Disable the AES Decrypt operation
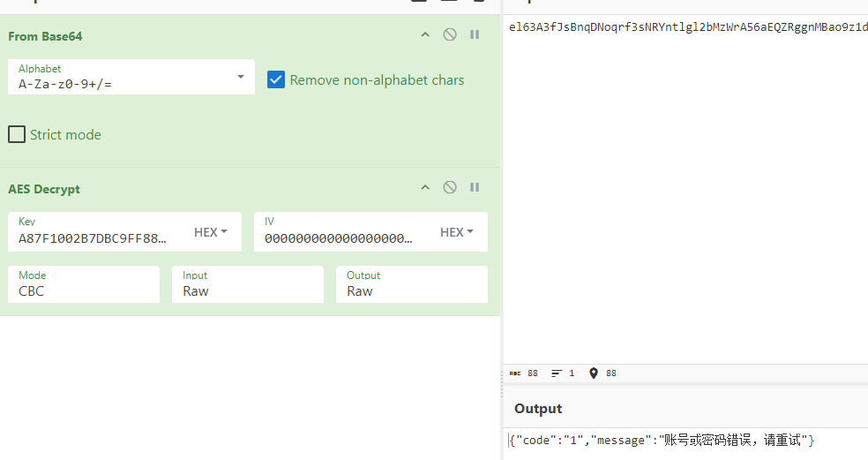 [450, 188]
